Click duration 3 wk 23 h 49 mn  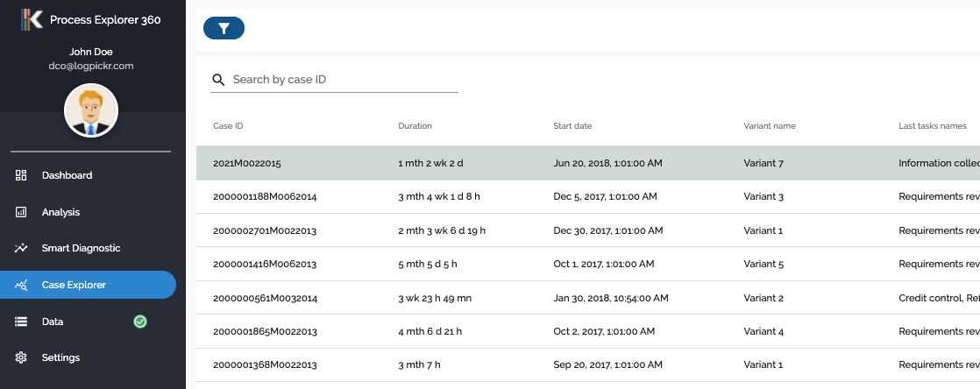tap(435, 299)
